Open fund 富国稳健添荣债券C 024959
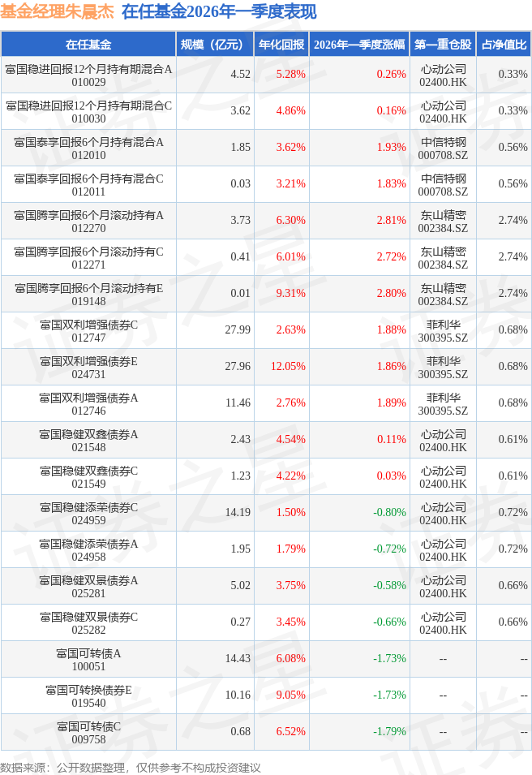The width and height of the screenshot is (532, 775). click(x=88, y=513)
